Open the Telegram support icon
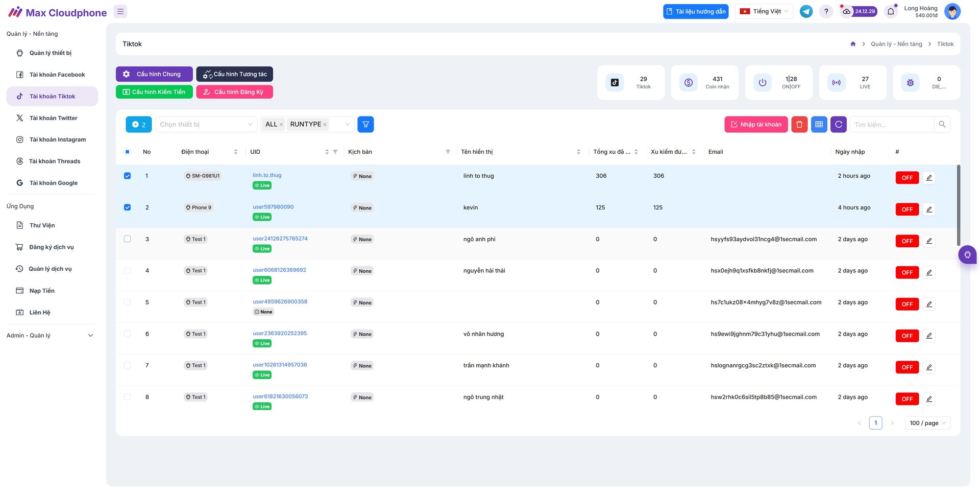The height and width of the screenshot is (492, 980). (806, 11)
